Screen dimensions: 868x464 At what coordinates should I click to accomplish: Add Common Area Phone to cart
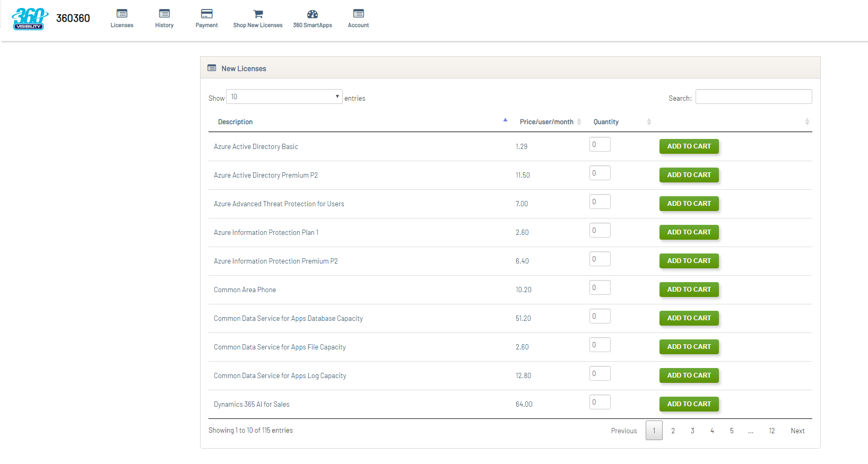click(689, 290)
